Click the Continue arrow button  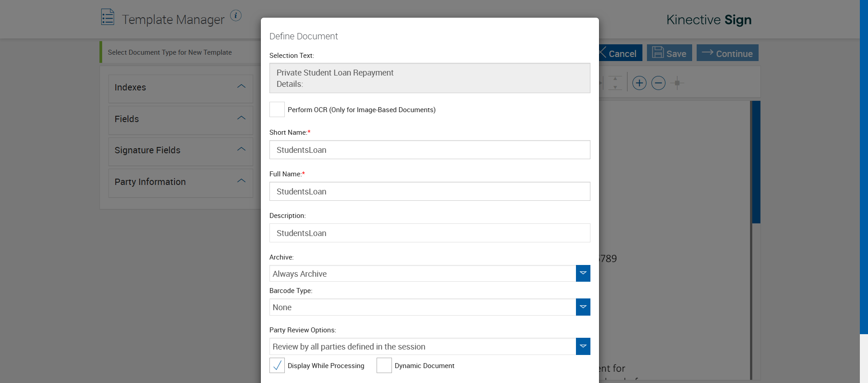(x=727, y=53)
